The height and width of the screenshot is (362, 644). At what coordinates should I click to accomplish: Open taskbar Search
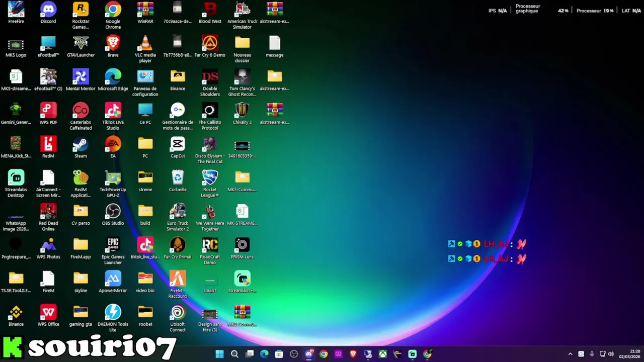pyautogui.click(x=234, y=354)
